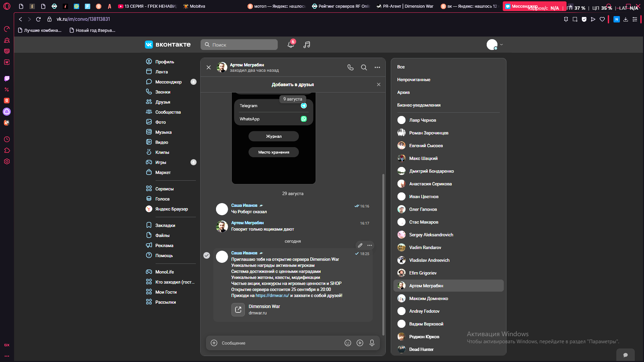Open the VK music note icon
Image resolution: width=644 pixels, height=362 pixels.
(307, 45)
